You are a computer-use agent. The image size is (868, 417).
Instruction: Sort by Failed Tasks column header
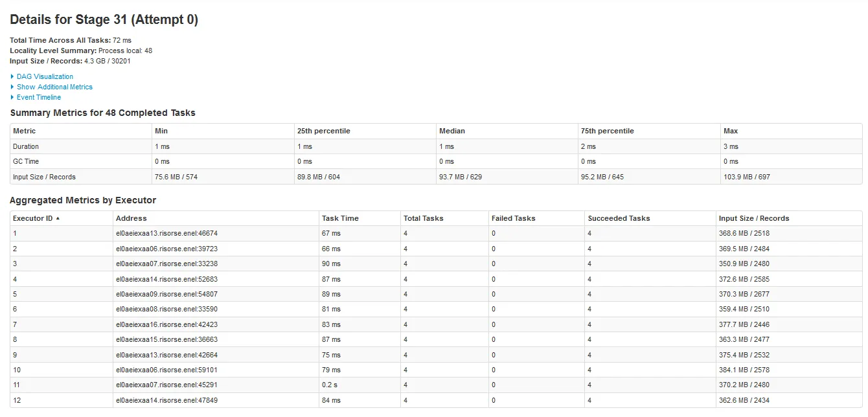click(x=514, y=218)
